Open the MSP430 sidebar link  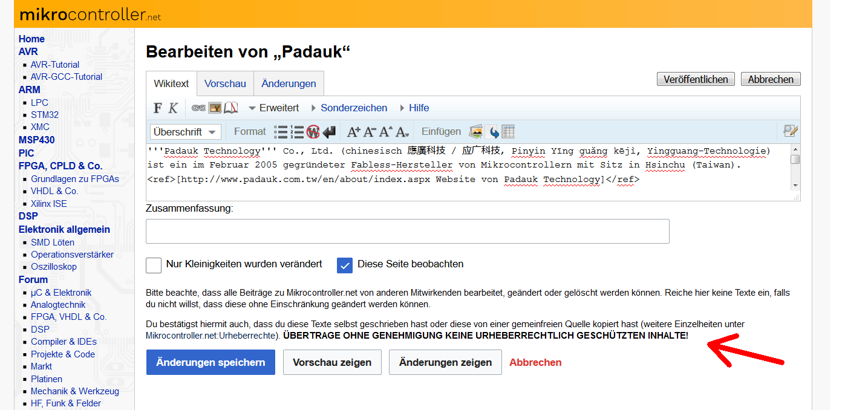pos(36,140)
